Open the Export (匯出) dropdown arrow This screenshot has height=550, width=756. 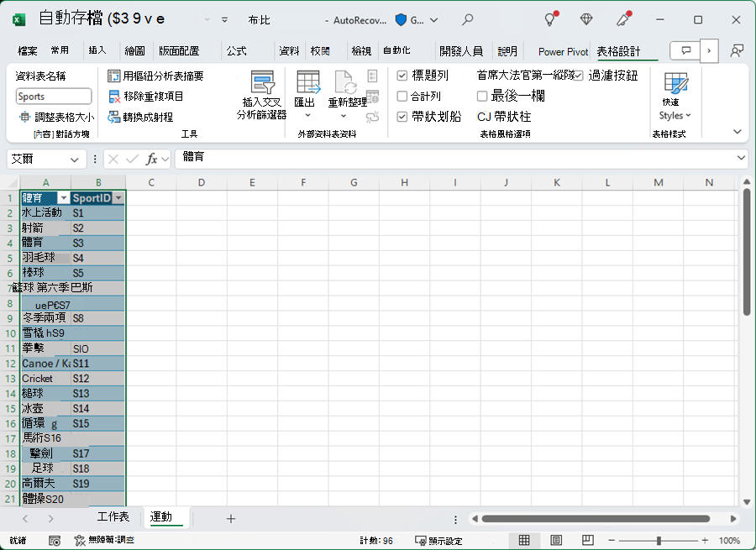click(307, 116)
